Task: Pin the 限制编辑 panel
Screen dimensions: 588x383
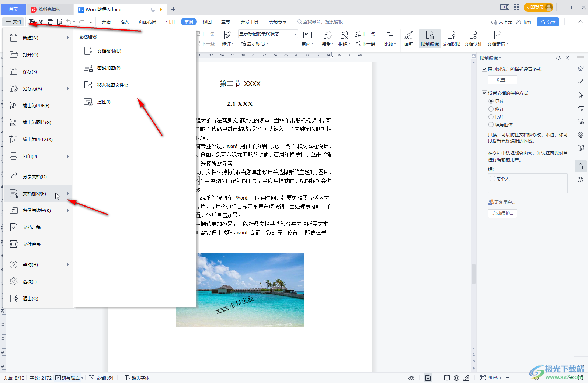Action: (x=558, y=58)
